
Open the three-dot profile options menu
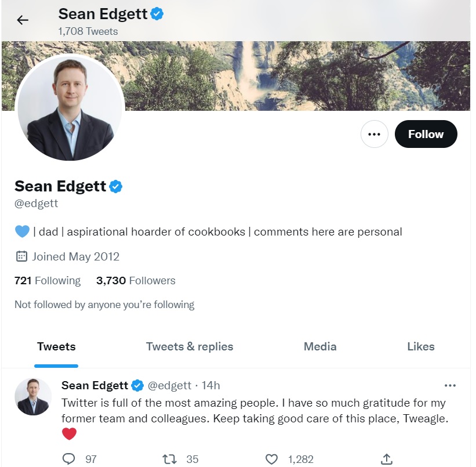tap(374, 134)
